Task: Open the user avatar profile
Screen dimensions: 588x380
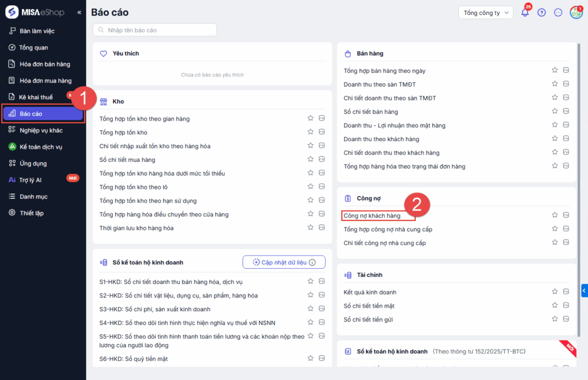Action: coord(575,13)
